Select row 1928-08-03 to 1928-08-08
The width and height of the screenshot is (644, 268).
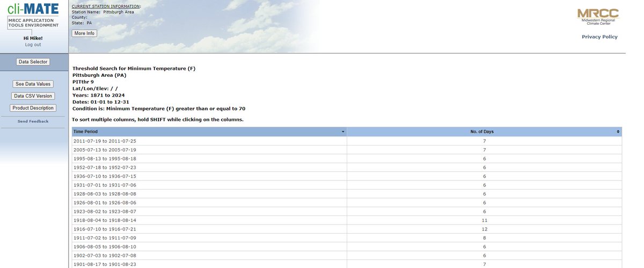[x=347, y=193]
